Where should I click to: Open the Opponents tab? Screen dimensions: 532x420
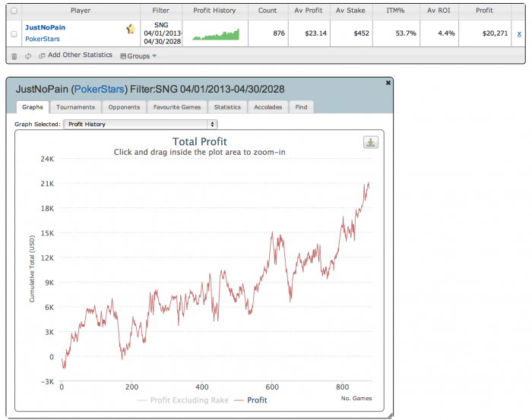124,107
